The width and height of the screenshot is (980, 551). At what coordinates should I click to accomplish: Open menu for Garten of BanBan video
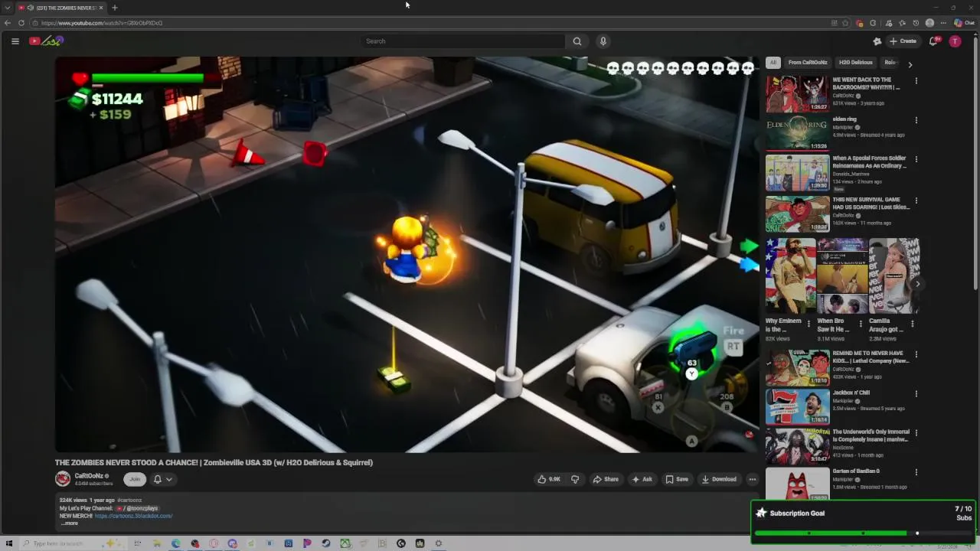pos(916,472)
